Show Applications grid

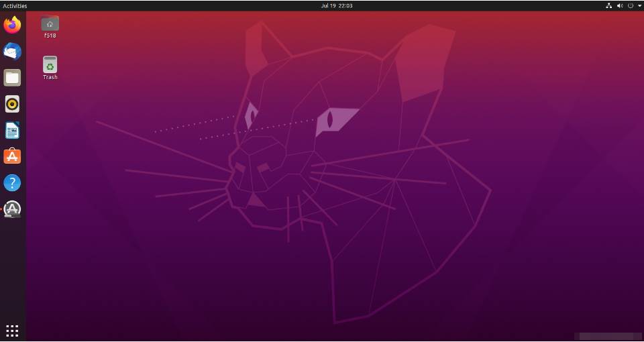pyautogui.click(x=12, y=331)
